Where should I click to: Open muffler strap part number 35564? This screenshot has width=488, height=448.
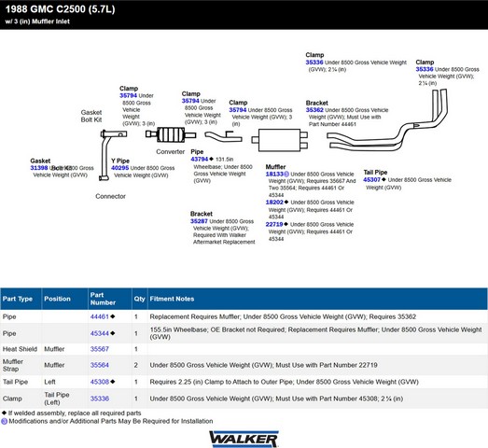click(99, 365)
